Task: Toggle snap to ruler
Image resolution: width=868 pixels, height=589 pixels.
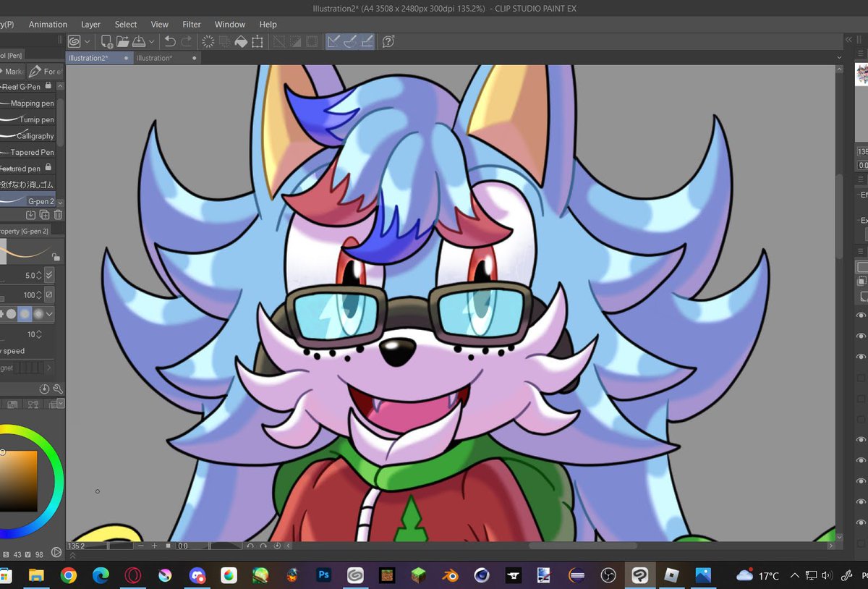Action: click(x=334, y=42)
